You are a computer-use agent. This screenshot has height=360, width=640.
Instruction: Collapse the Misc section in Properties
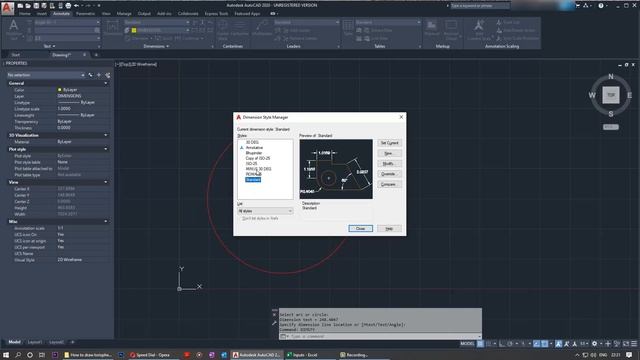click(x=106, y=222)
